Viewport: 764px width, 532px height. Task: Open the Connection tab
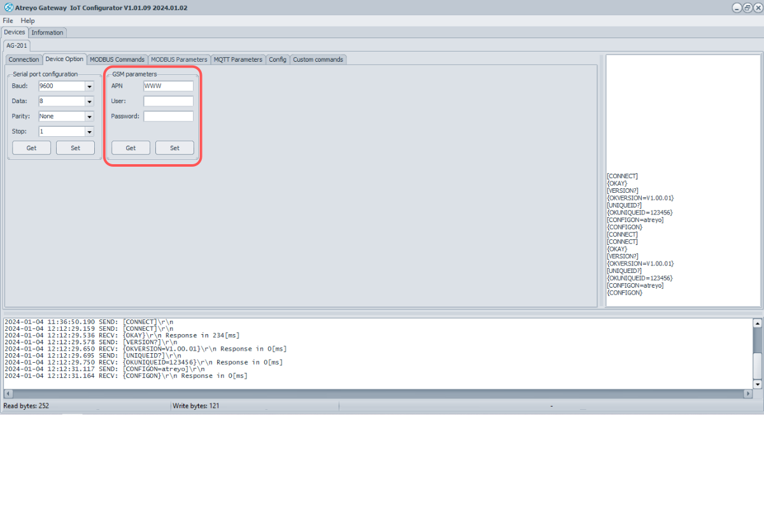click(24, 59)
